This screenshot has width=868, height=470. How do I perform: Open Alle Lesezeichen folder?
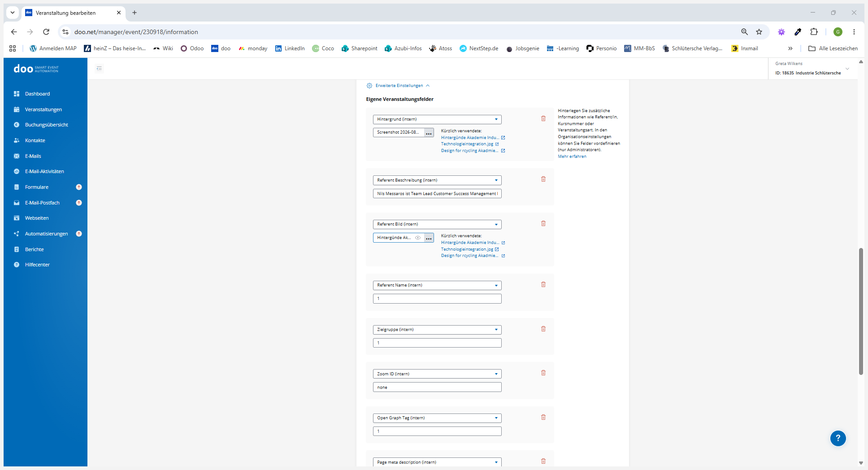click(833, 48)
